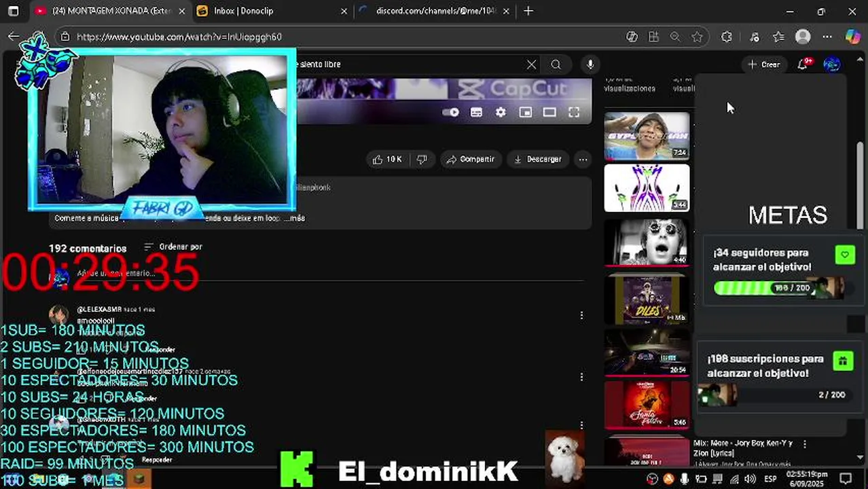Open the Mix: More - Jory Boy video

[x=742, y=447]
